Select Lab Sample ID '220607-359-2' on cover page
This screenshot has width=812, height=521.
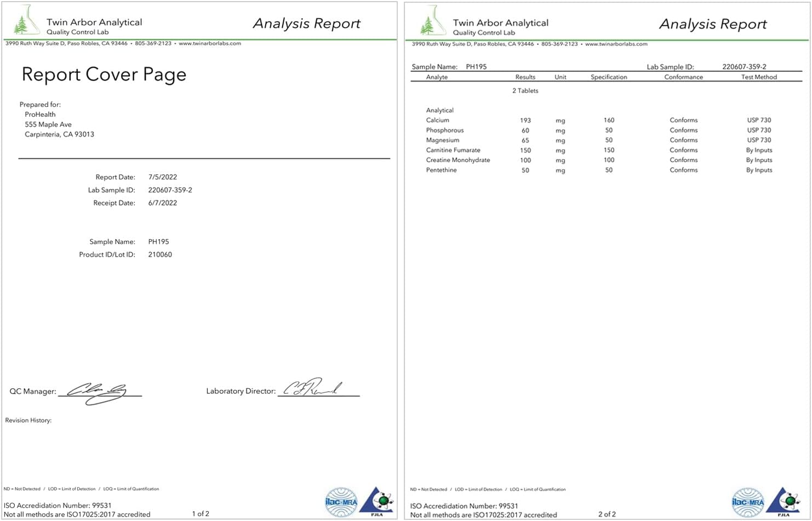[170, 190]
